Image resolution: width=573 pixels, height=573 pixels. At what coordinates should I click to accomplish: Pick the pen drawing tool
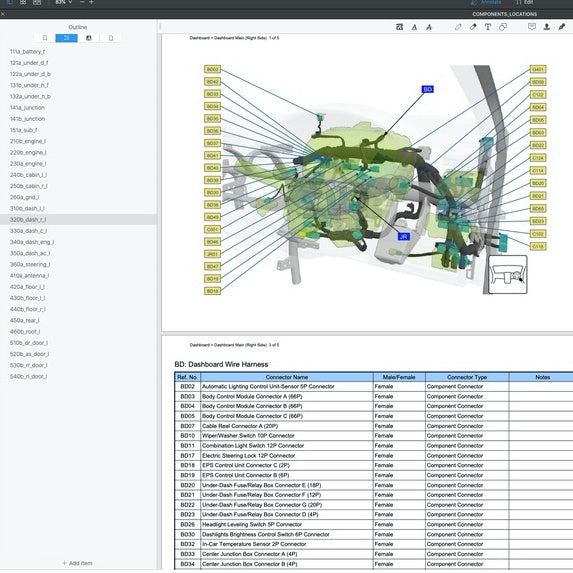click(458, 27)
